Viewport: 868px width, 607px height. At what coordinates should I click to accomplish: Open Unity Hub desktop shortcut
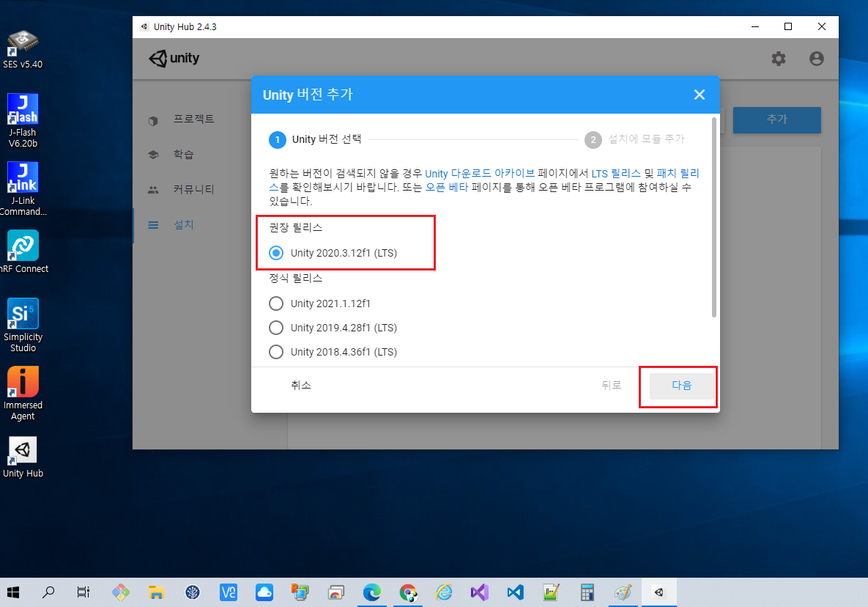click(23, 457)
